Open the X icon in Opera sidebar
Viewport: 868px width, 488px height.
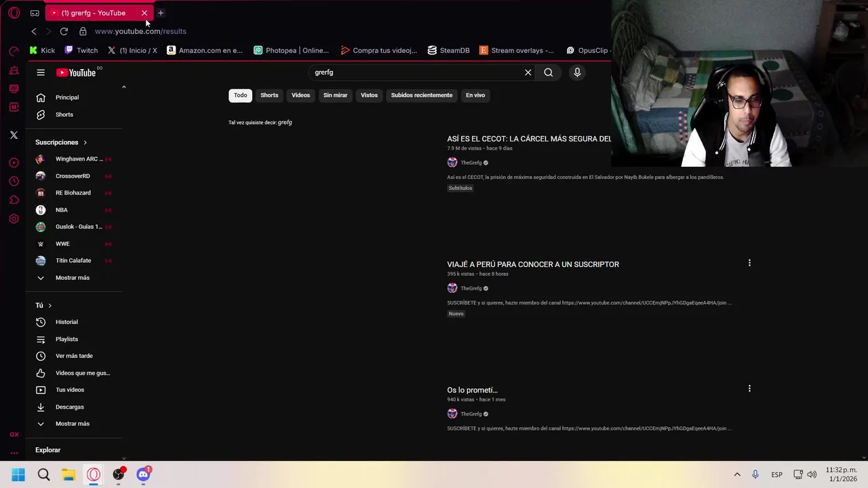[14, 135]
